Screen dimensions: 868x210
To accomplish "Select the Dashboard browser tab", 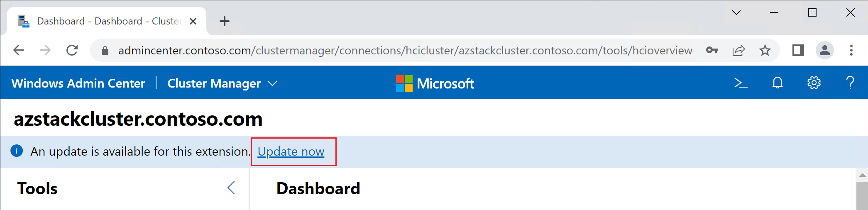I will point(107,21).
